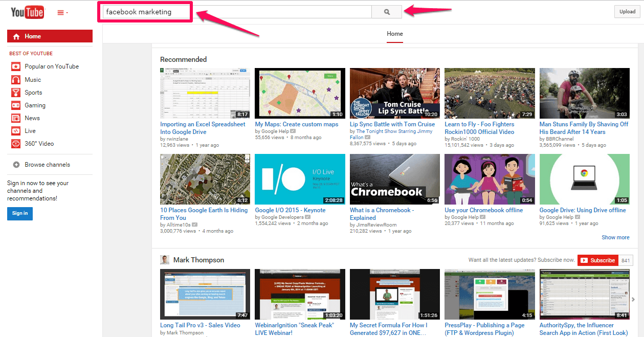Open the Gaming channel link
Viewport: 644px width, 337px height.
(35, 105)
